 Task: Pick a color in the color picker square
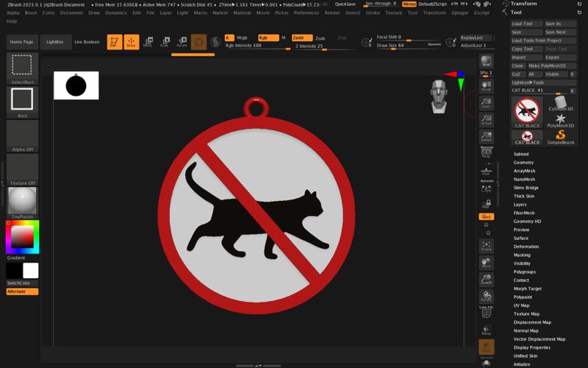click(x=22, y=237)
